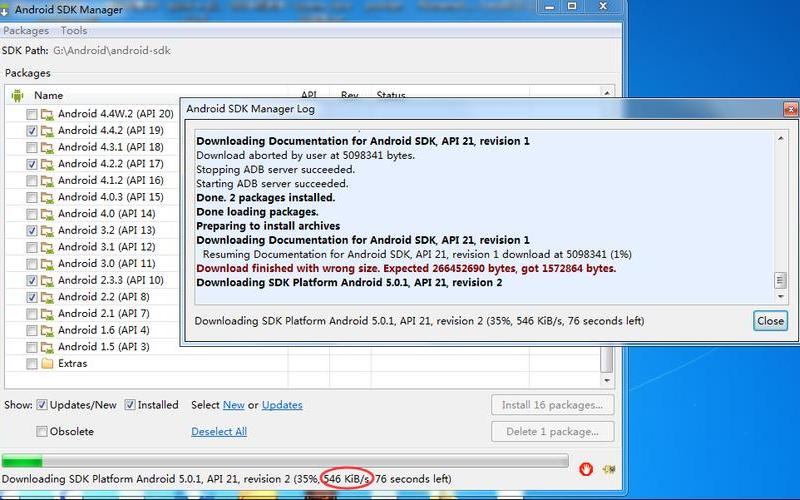Click the log scrollbar up arrow
Image resolution: width=800 pixels, height=500 pixels.
(780, 138)
